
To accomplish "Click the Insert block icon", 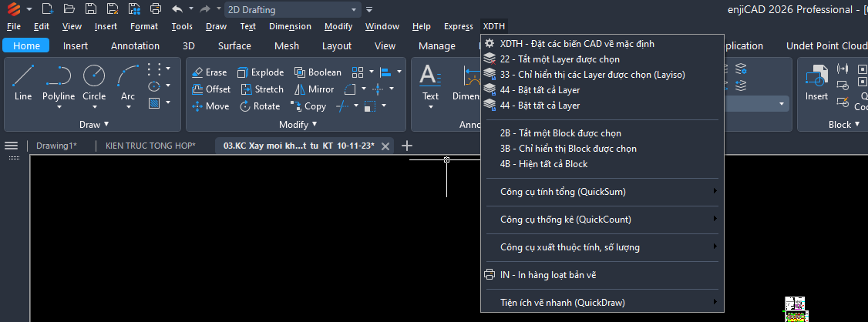I will pos(816,82).
